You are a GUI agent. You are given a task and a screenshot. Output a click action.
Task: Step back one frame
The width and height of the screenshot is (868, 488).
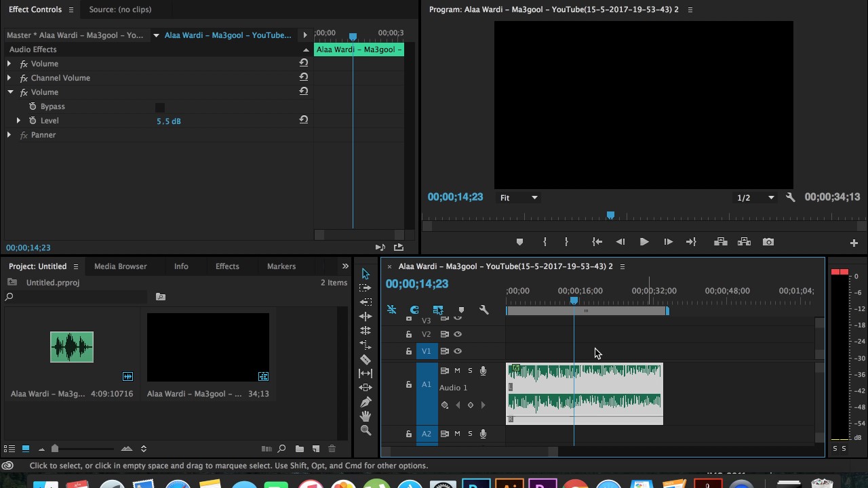(x=620, y=242)
